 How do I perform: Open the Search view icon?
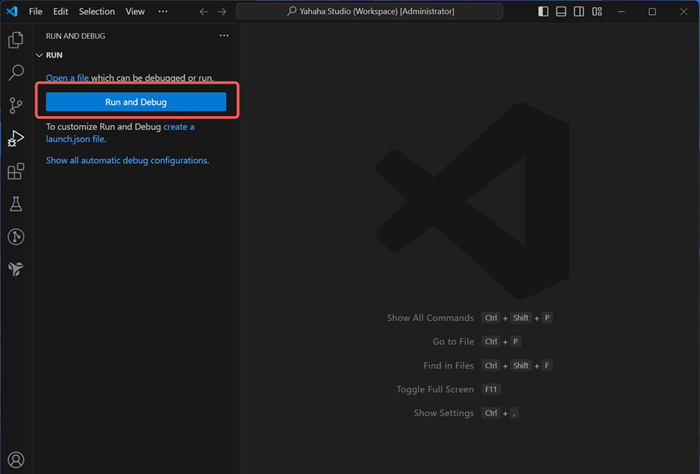tap(16, 73)
